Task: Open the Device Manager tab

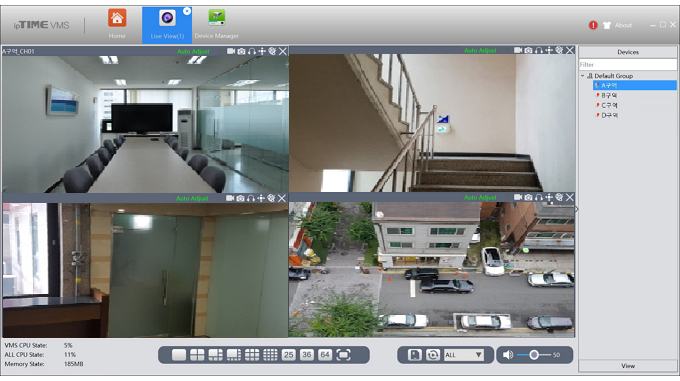Action: [x=216, y=25]
